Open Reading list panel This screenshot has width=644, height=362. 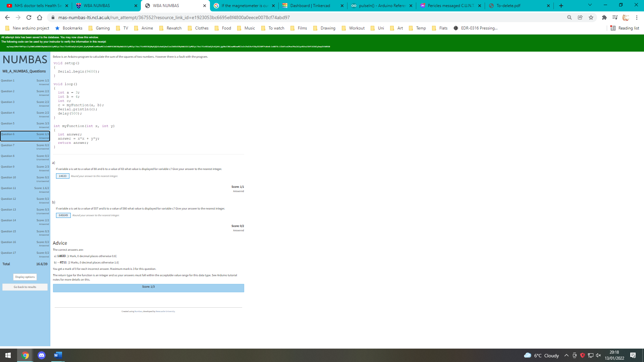click(x=625, y=28)
